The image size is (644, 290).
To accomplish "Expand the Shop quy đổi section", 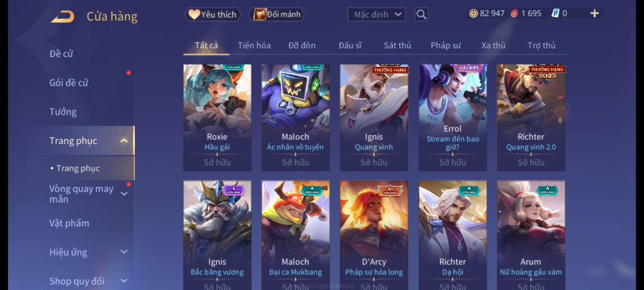I will pyautogui.click(x=124, y=281).
